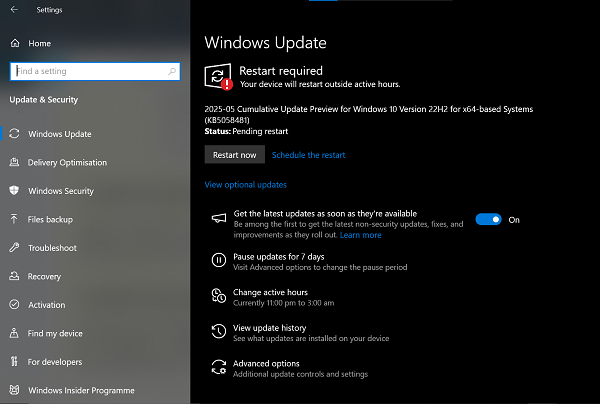Open Schedule the restart link
The height and width of the screenshot is (404, 600).
point(308,155)
